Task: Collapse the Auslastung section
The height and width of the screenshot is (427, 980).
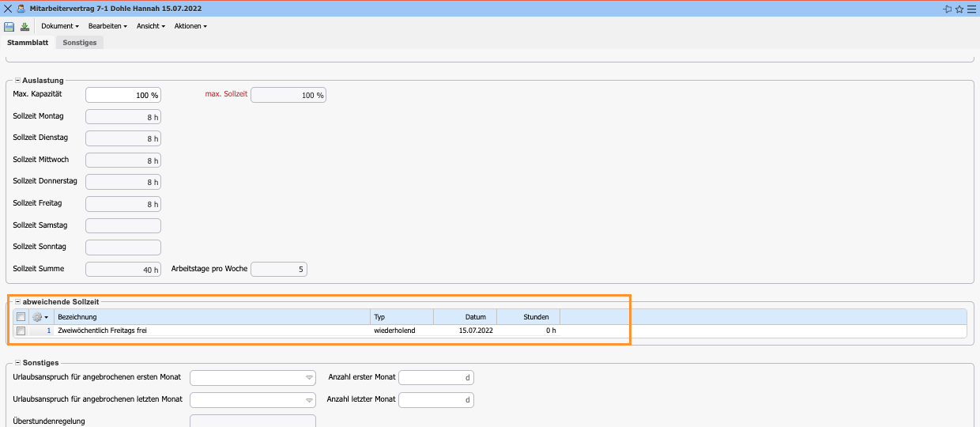Action: 17,81
